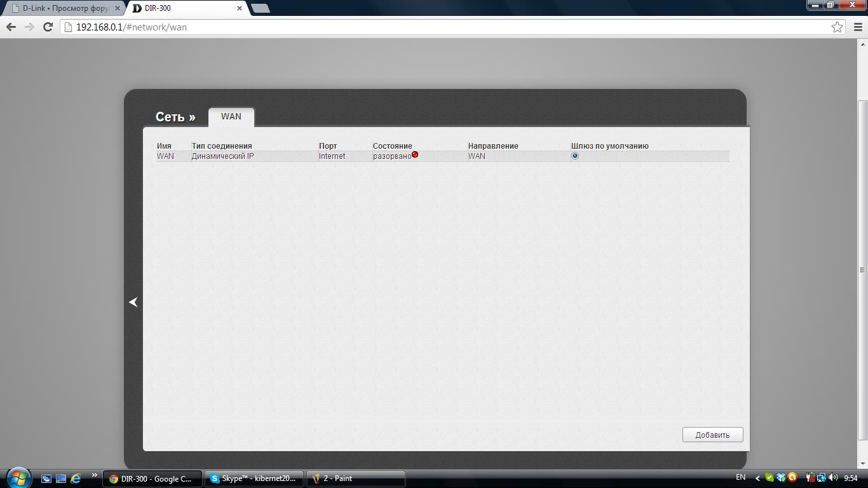Viewport: 868px width, 488px height.
Task: Expand the side menu with the left arrow
Action: click(133, 302)
